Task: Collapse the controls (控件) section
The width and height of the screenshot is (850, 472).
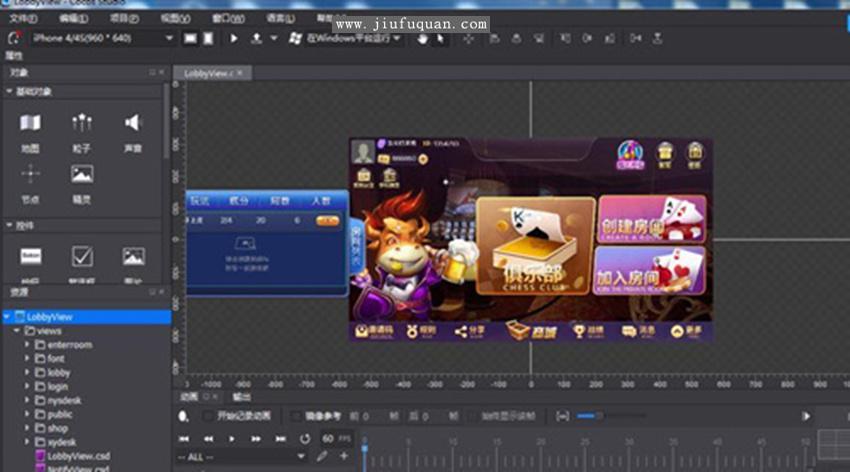Action: coord(9,225)
